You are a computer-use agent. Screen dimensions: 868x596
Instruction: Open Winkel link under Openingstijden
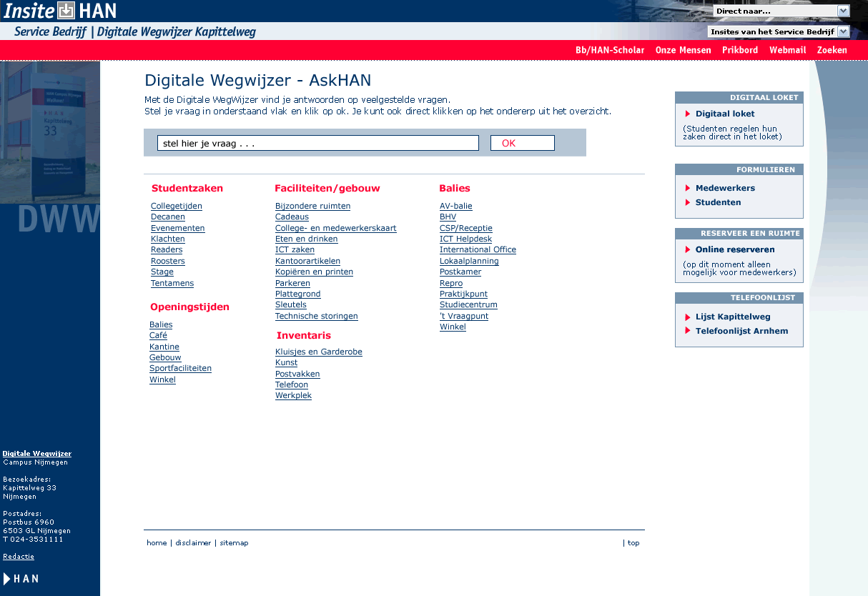pyautogui.click(x=162, y=379)
